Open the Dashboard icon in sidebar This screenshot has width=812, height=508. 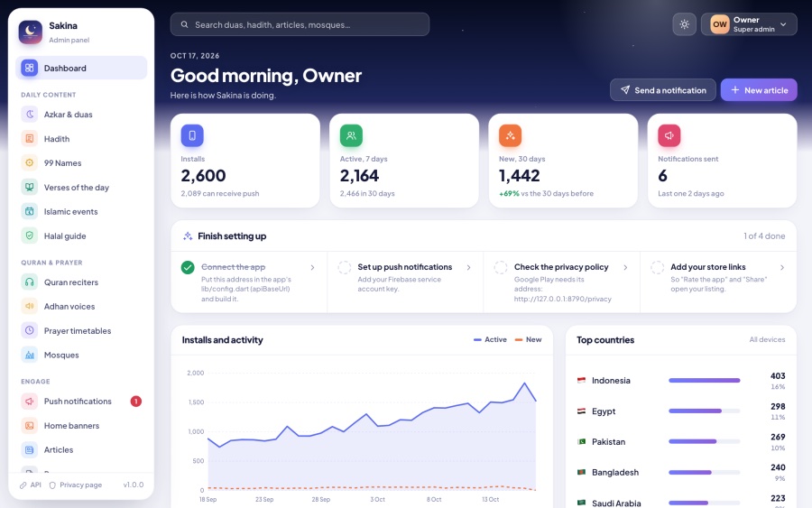(x=30, y=68)
